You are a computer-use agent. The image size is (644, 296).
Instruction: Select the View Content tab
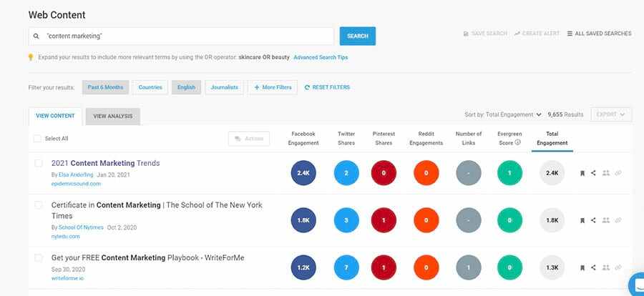55,117
